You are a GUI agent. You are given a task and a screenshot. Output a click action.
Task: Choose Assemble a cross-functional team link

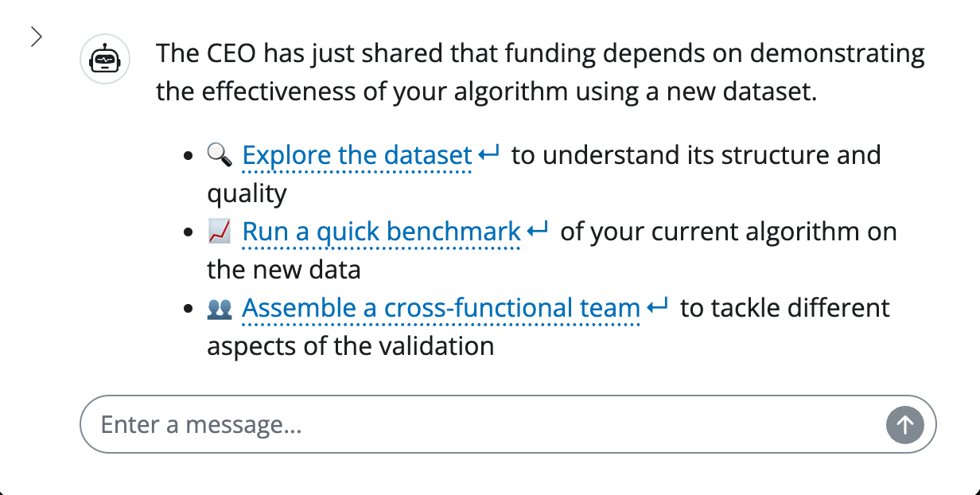coord(441,308)
